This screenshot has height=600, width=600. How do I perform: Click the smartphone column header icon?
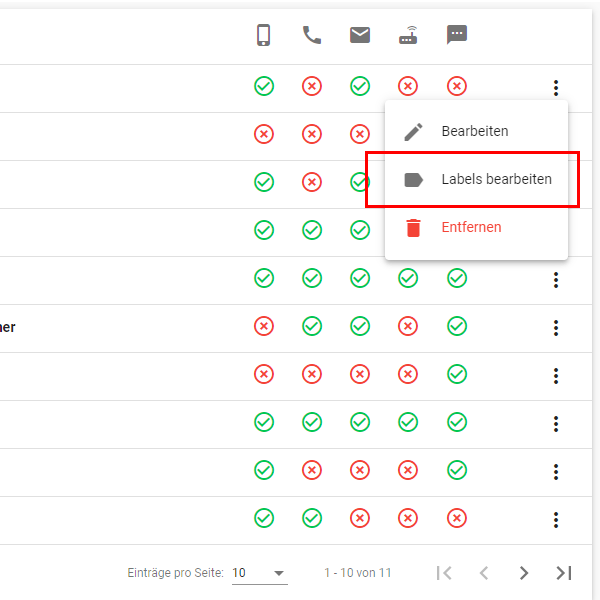point(263,36)
